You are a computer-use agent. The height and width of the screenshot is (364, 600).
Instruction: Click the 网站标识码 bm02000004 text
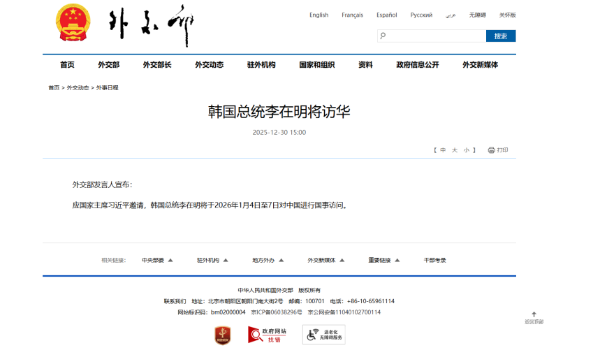[211, 312]
